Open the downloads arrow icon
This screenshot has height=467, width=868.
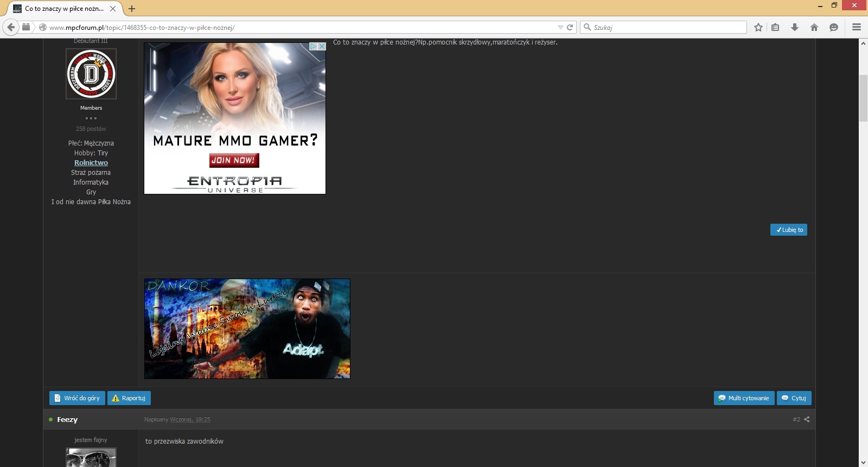(795, 27)
